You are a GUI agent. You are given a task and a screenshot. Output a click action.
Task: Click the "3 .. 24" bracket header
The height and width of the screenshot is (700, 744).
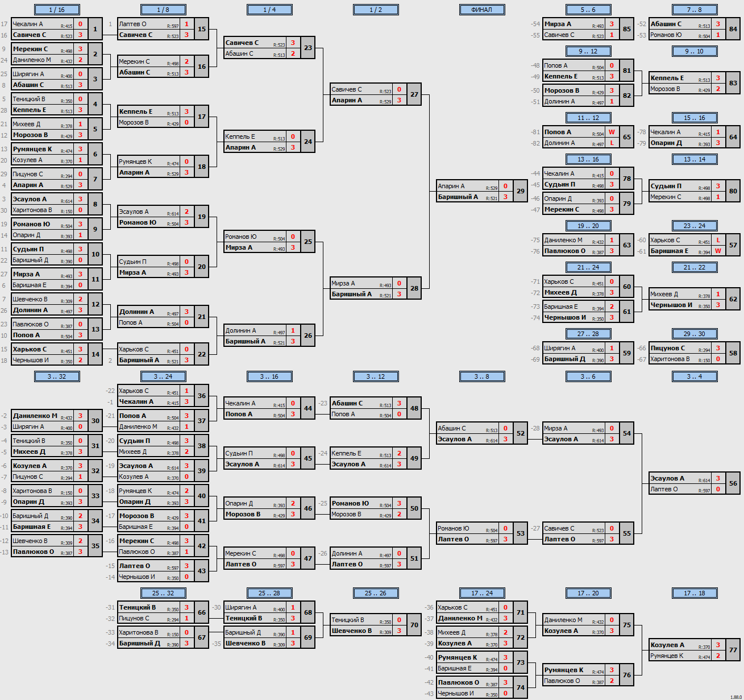[x=163, y=376]
